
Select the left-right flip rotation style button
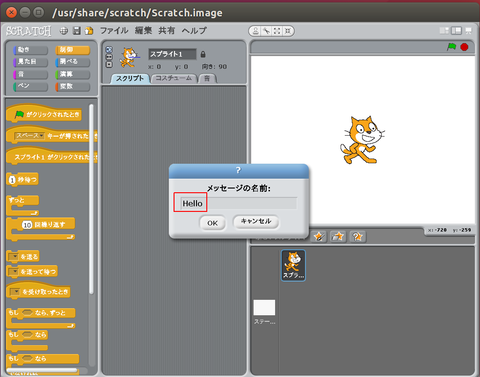[x=109, y=57]
